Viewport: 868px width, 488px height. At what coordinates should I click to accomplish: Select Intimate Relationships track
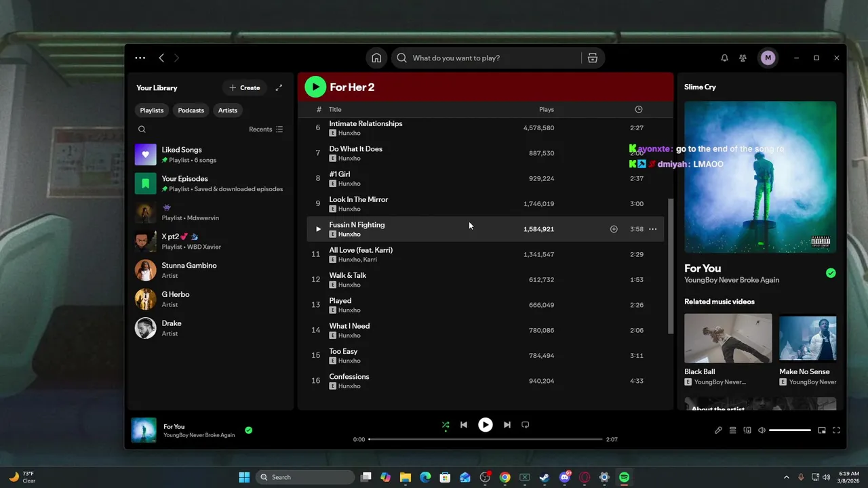pyautogui.click(x=486, y=128)
